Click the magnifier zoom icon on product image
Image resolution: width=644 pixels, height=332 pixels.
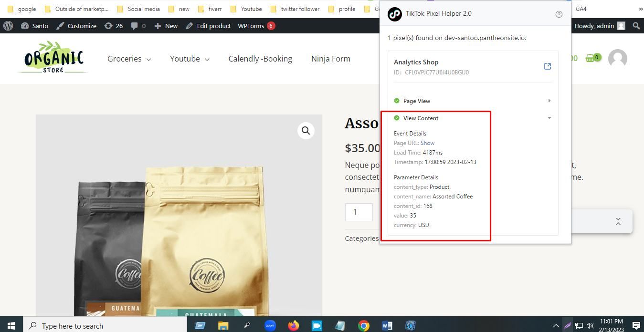coord(306,131)
